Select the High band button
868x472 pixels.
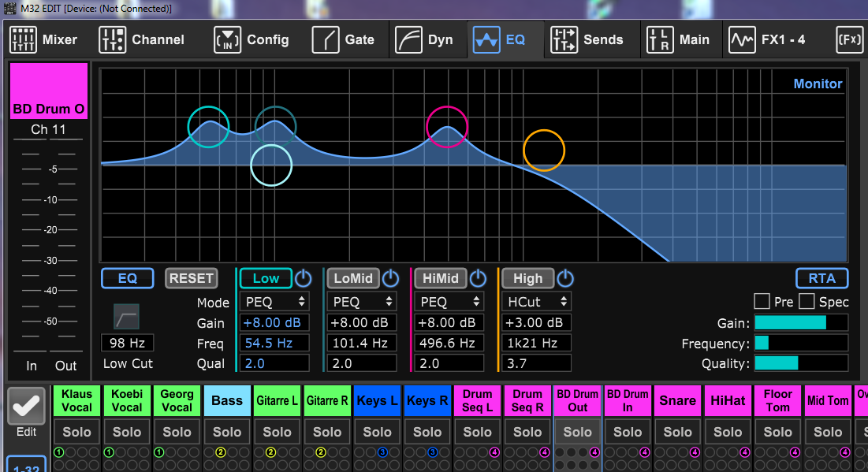coord(527,278)
